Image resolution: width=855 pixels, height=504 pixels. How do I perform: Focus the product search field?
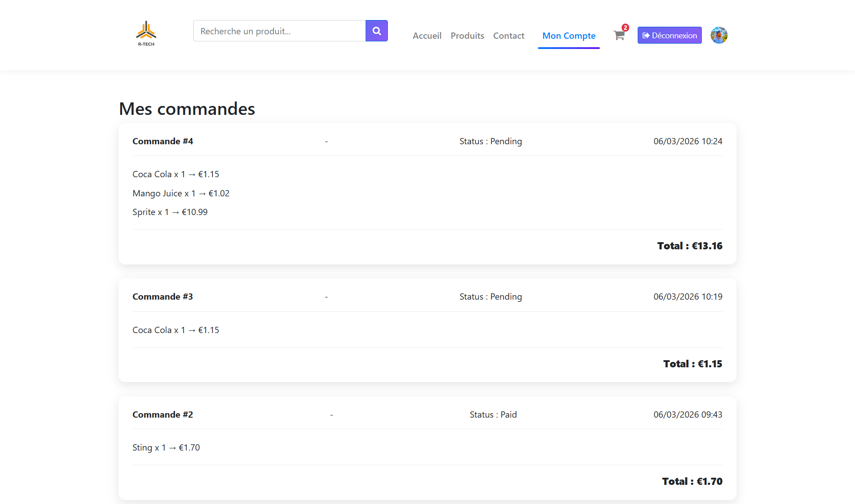click(279, 31)
